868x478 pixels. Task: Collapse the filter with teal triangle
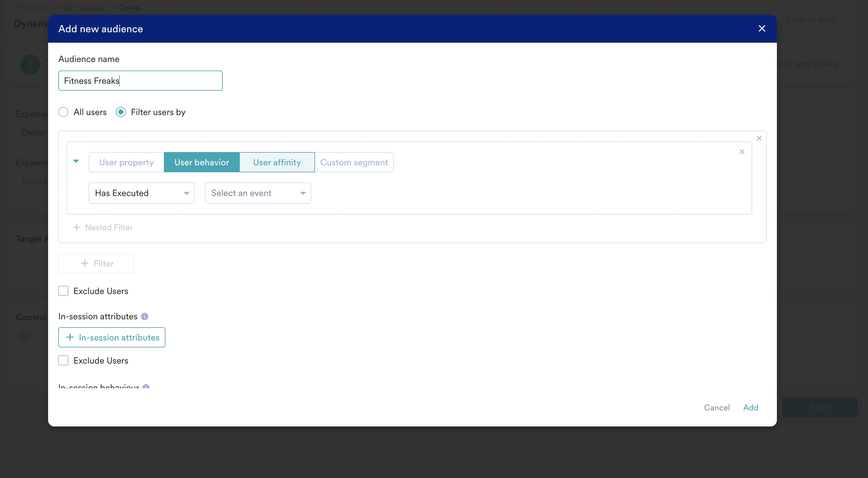76,161
